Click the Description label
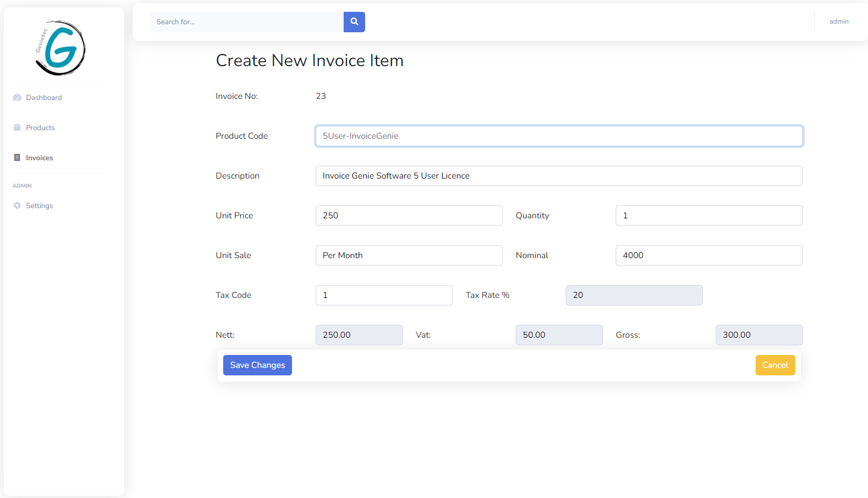Screen dimensions: 868x498 [237, 176]
